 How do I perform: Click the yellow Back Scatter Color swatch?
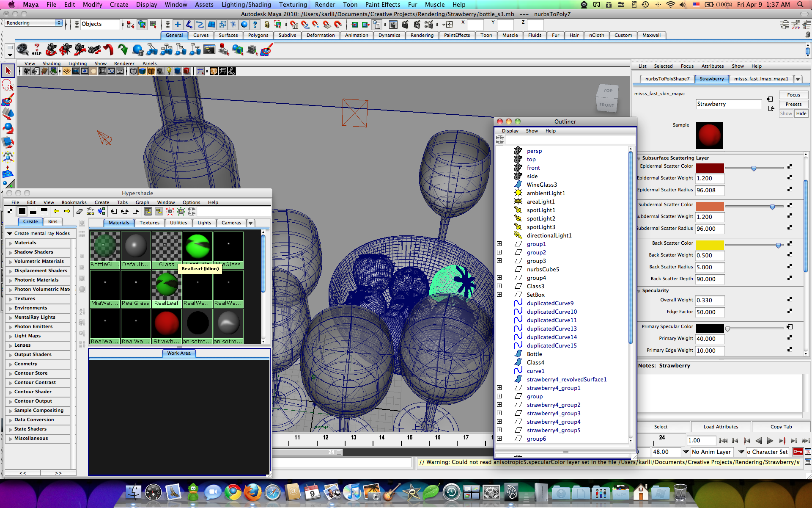point(710,245)
